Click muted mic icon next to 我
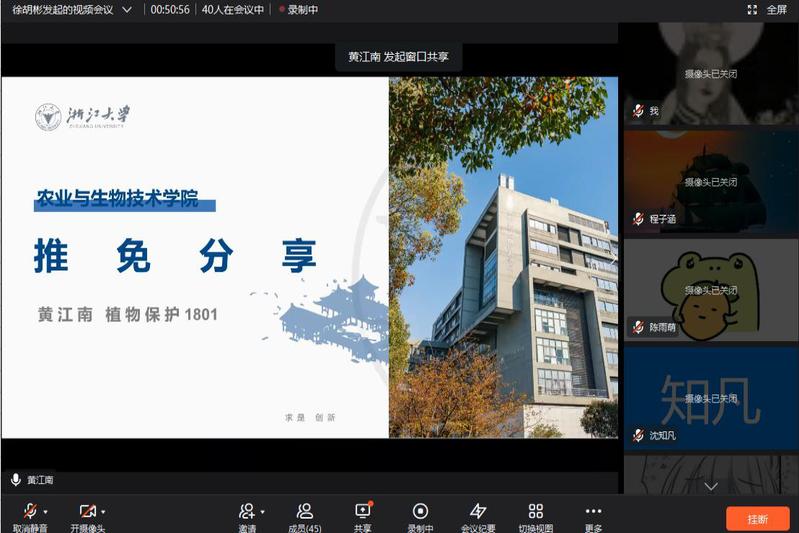The width and height of the screenshot is (799, 533). (x=638, y=111)
